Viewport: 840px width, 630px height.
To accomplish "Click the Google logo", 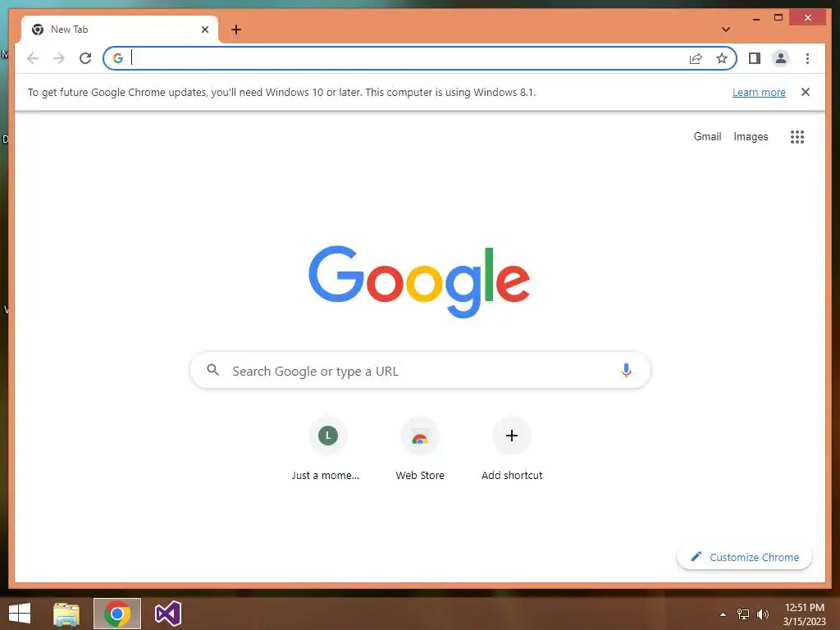I will (x=419, y=281).
